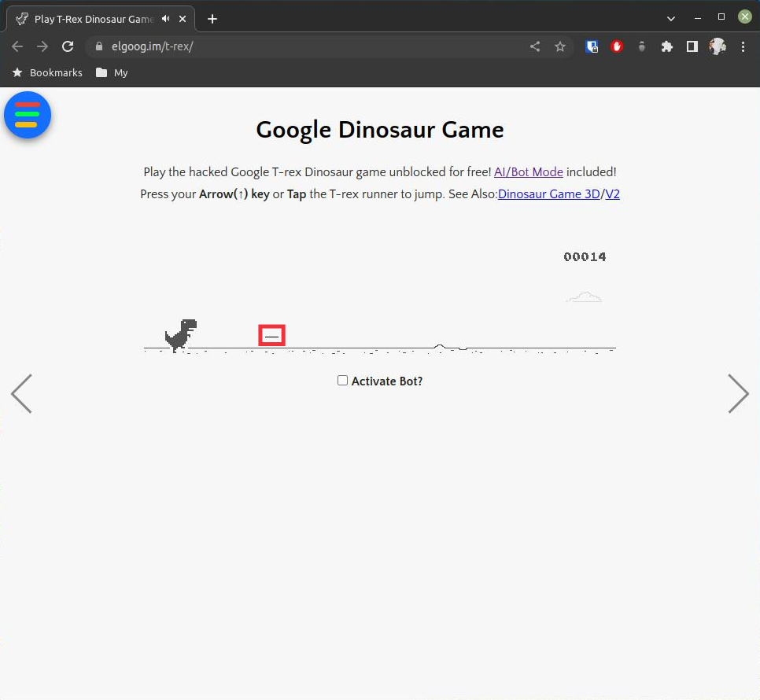Image resolution: width=760 pixels, height=700 pixels.
Task: Minimize the browser window
Action: (x=698, y=18)
